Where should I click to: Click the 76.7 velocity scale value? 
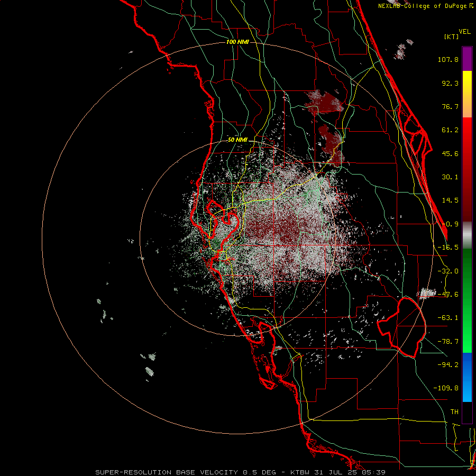point(450,106)
